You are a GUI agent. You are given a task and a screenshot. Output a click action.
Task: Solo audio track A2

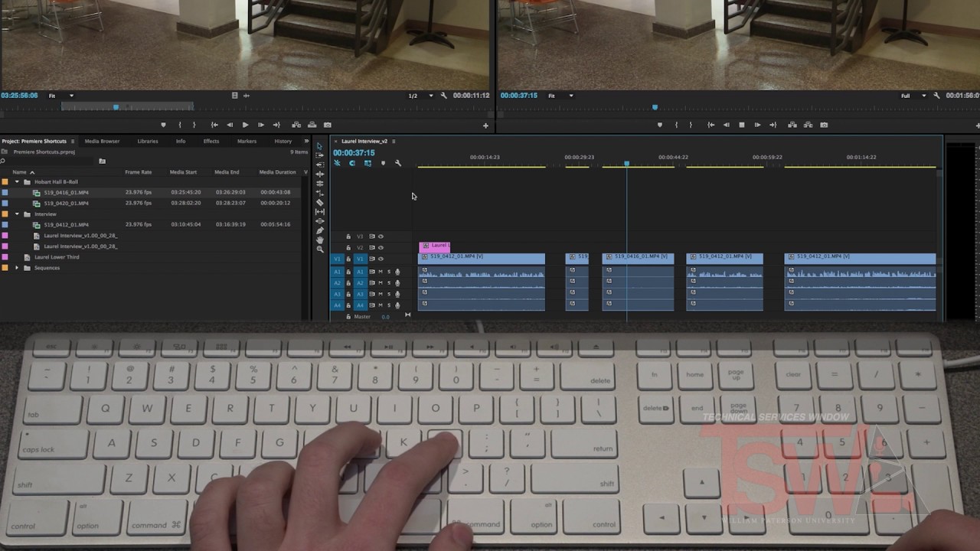[388, 282]
